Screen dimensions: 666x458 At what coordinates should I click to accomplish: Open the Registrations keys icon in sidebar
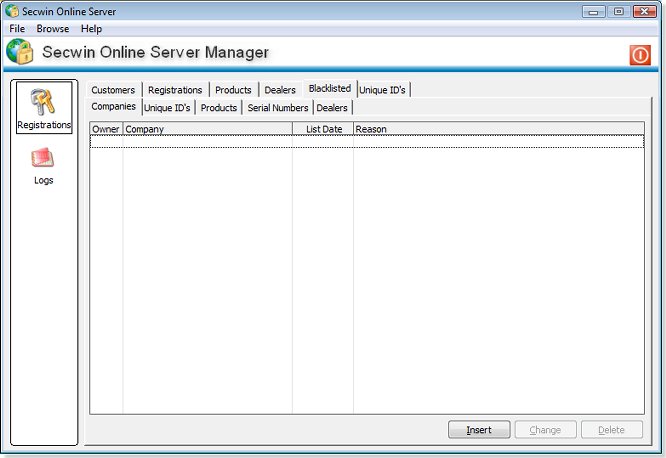pos(44,102)
